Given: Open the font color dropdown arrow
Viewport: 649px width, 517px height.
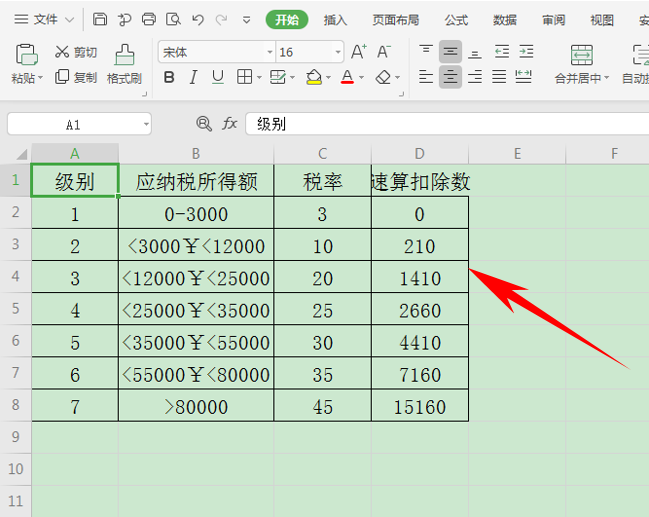Looking at the screenshot, I should (x=361, y=77).
